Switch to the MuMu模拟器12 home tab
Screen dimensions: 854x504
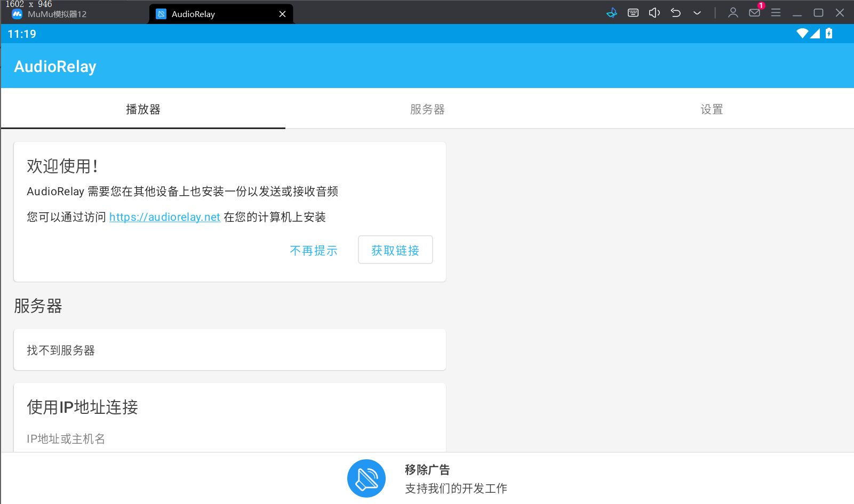(x=57, y=14)
